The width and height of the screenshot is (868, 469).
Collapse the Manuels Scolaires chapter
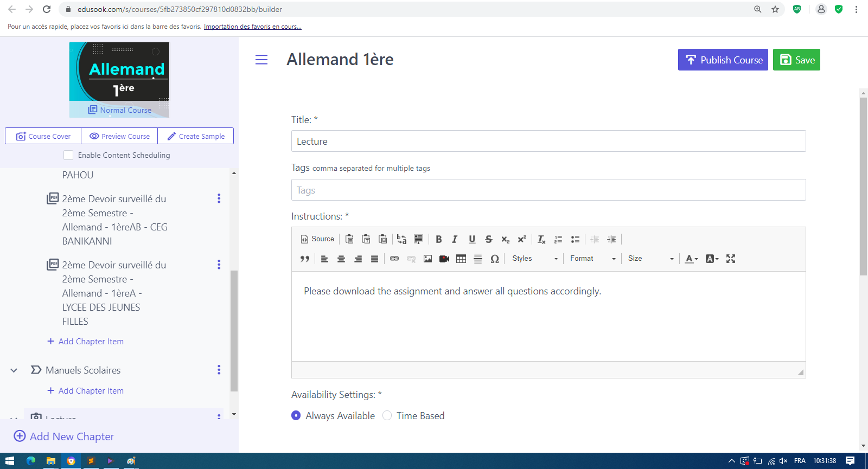point(14,370)
